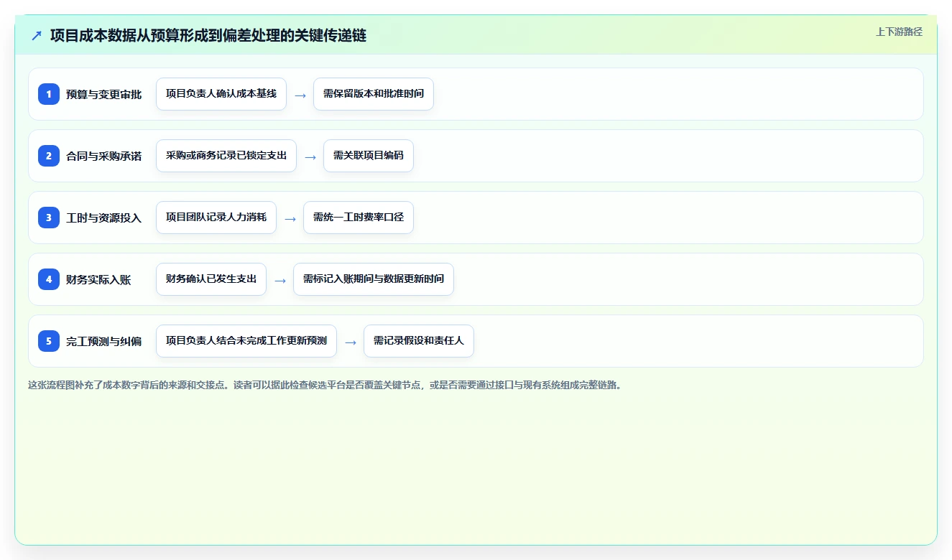Select step number 2 badge
This screenshot has width=952, height=560.
click(49, 156)
